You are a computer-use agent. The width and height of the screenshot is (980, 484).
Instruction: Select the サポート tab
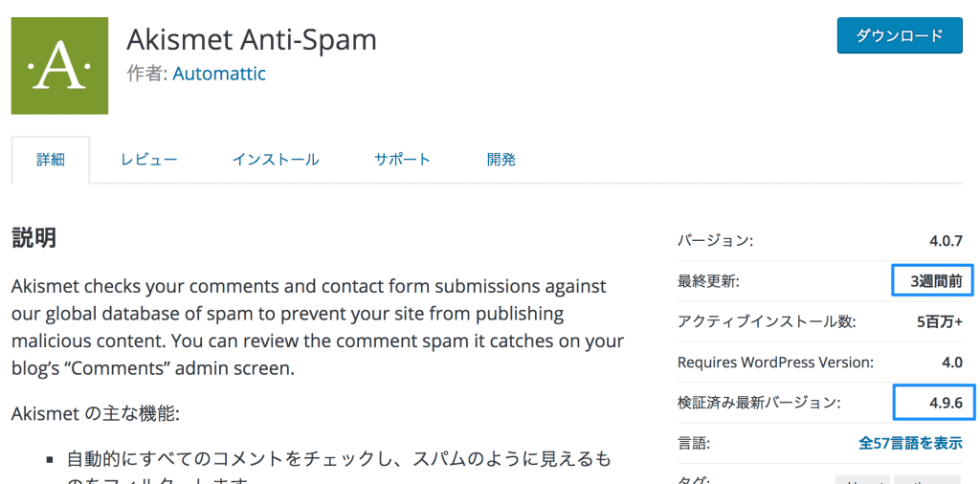pyautogui.click(x=403, y=160)
